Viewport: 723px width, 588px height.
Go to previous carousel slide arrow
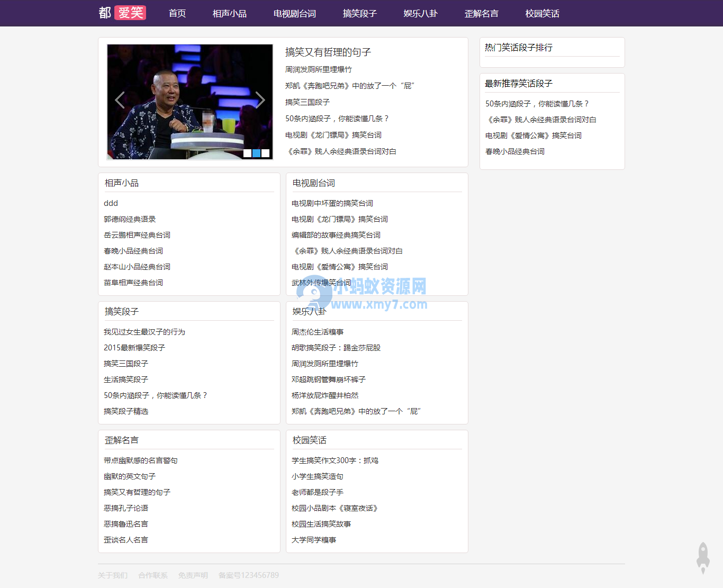pos(120,100)
